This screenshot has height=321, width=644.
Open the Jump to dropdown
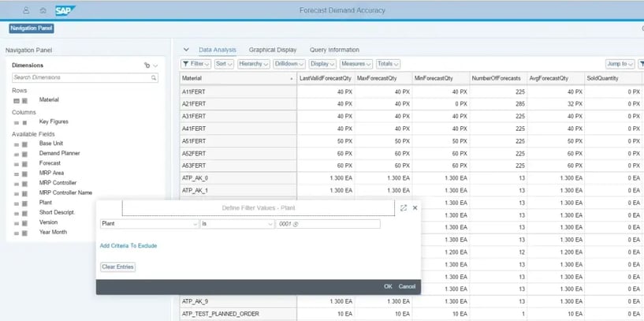pyautogui.click(x=620, y=64)
